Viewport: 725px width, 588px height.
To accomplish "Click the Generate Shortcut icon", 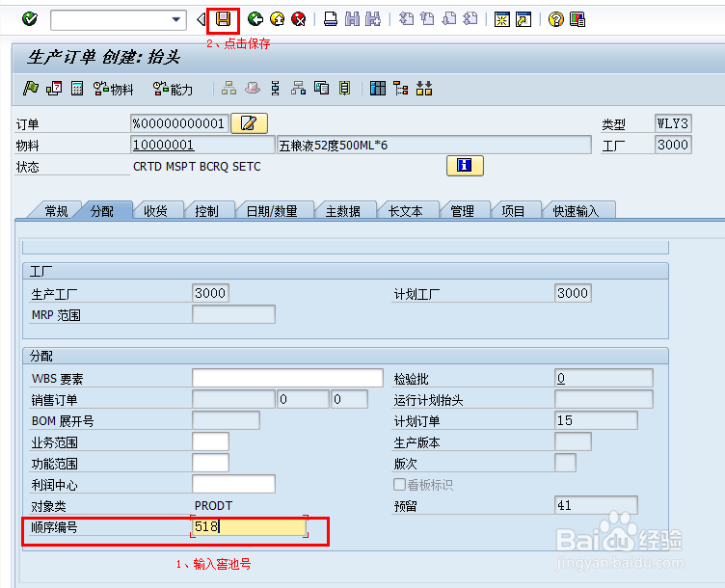I will point(524,19).
